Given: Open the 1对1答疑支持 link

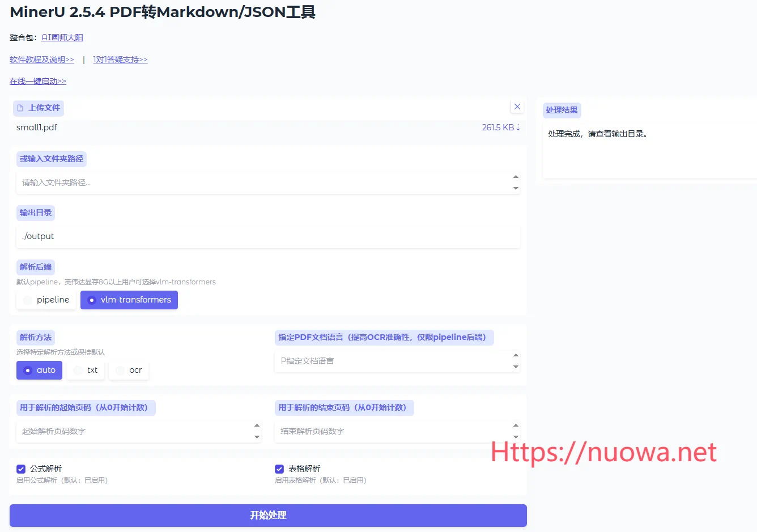Looking at the screenshot, I should pos(120,59).
